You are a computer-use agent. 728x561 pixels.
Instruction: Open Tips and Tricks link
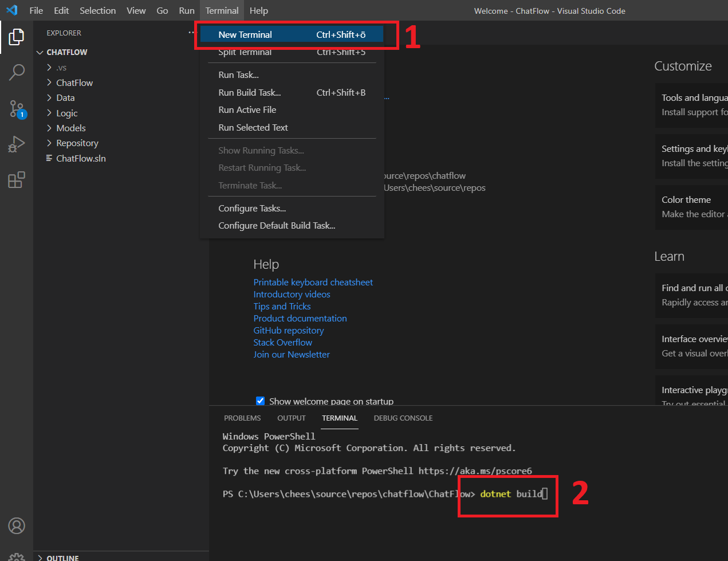tap(282, 306)
